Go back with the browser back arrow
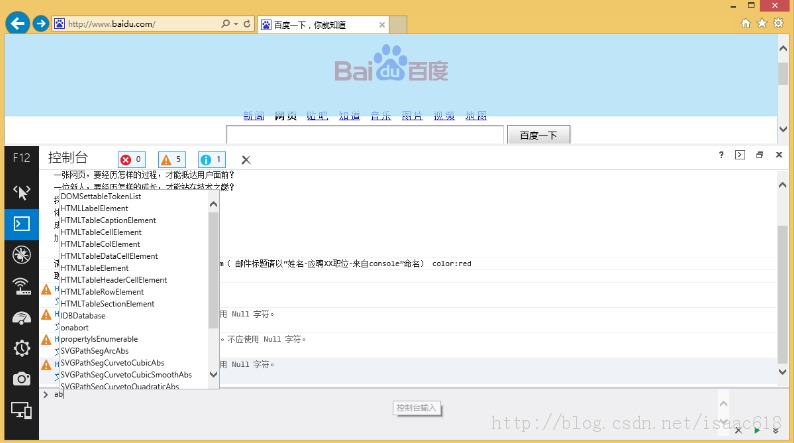This screenshot has height=443, width=794. (18, 23)
